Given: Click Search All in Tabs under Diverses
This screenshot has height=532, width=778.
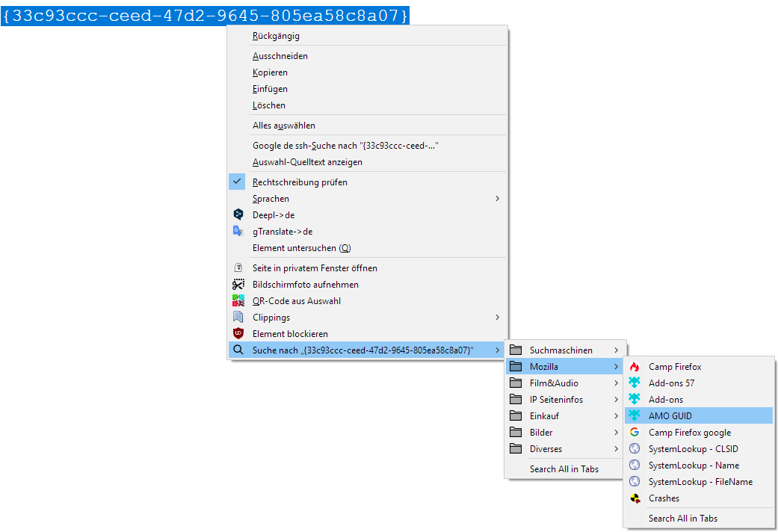Looking at the screenshot, I should (564, 468).
